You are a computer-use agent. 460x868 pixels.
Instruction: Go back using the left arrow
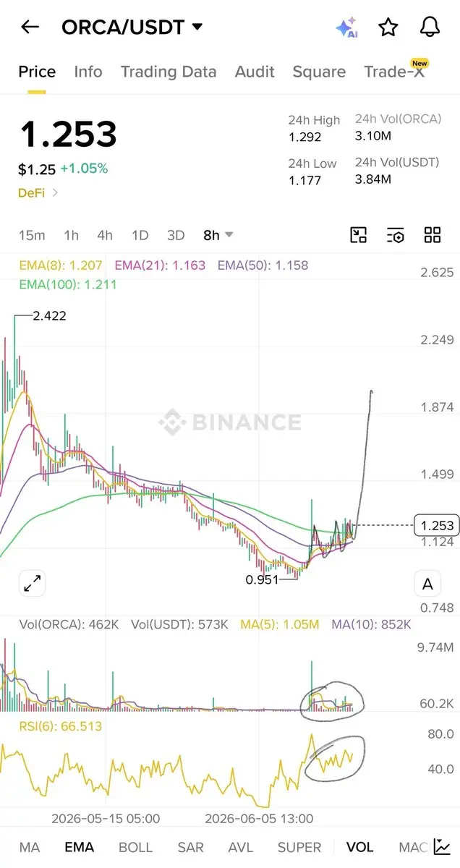tap(30, 27)
